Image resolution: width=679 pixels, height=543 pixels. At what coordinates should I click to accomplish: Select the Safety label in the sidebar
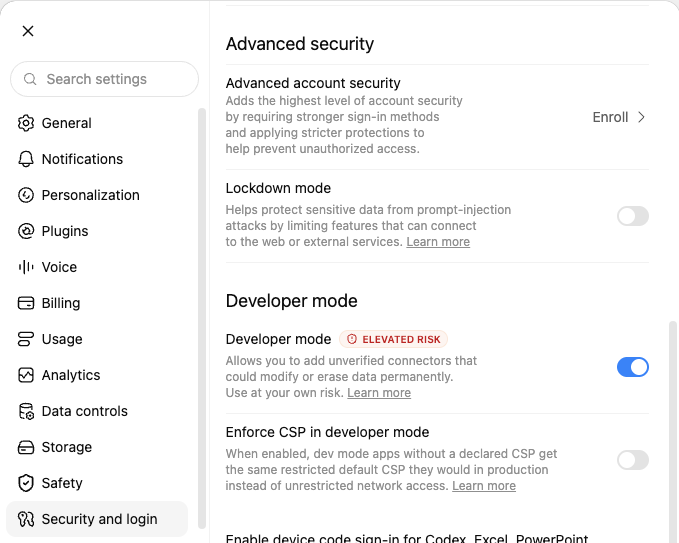tap(62, 483)
